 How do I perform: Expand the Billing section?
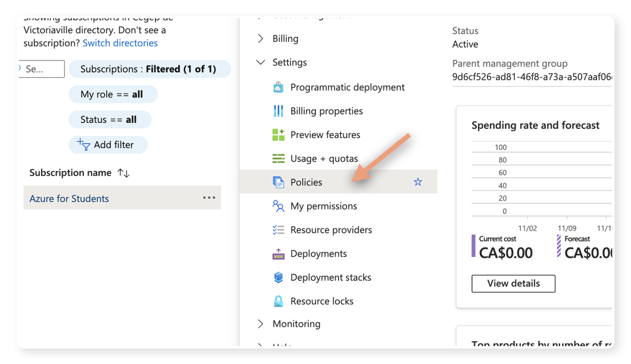260,39
